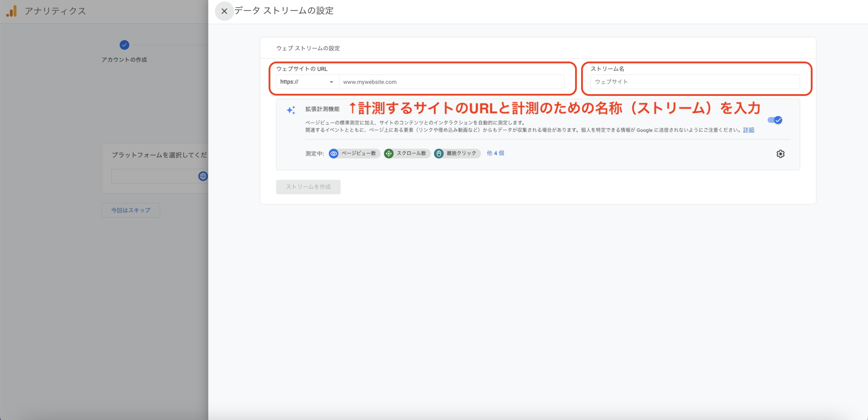Image resolution: width=868 pixels, height=420 pixels.
Task: Click the sparkle icon beside 拡張計測機能
Action: 291,110
